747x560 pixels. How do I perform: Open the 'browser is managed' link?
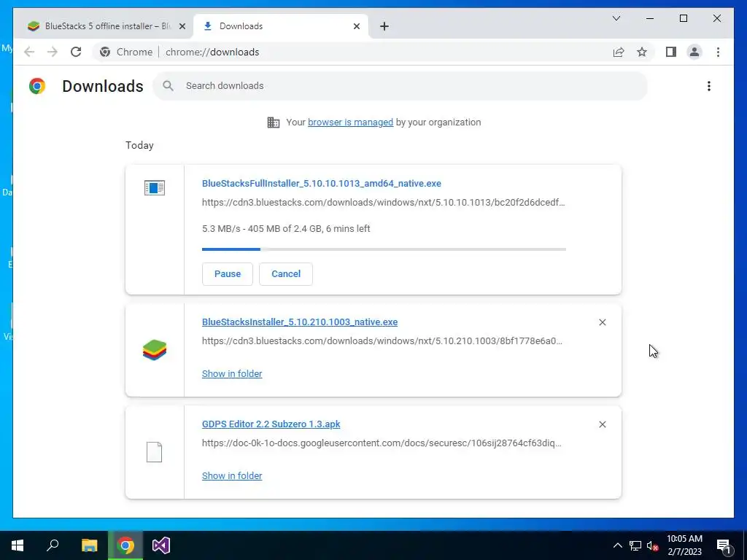350,122
